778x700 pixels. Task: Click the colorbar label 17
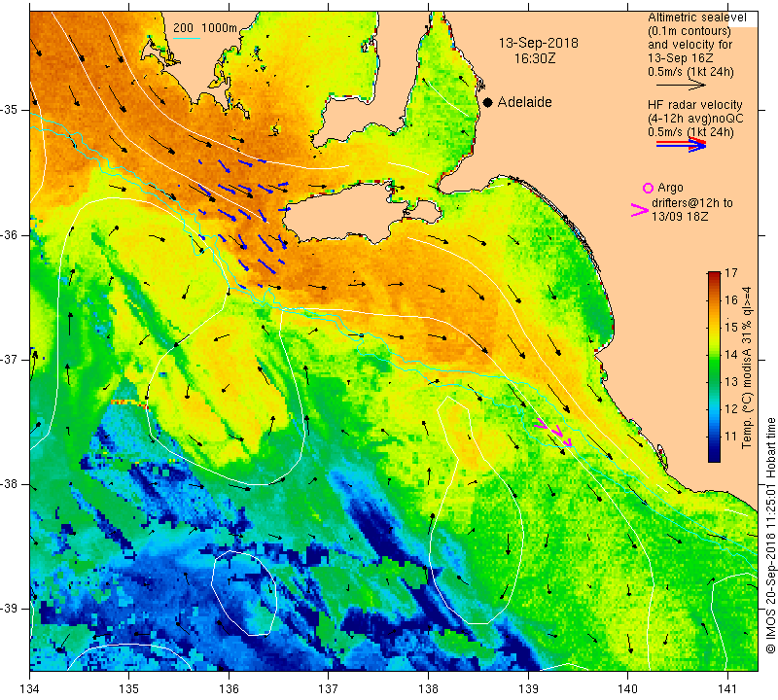pyautogui.click(x=731, y=273)
